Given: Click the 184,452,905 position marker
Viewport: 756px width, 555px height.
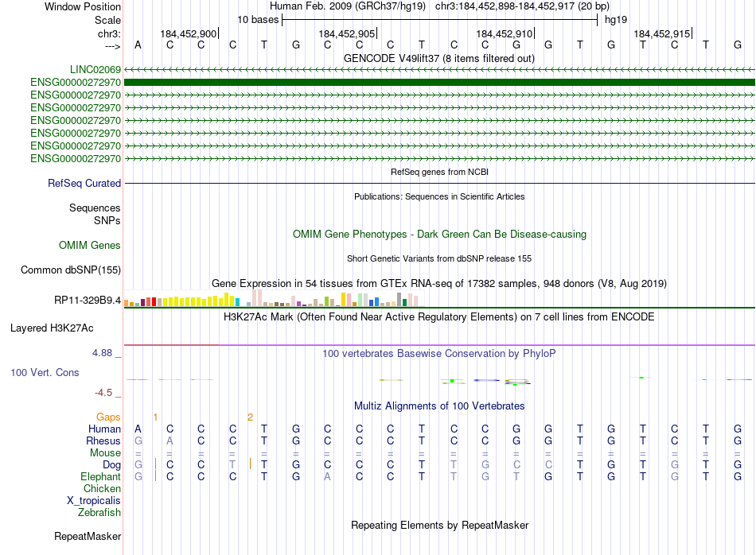Looking at the screenshot, I should tap(347, 33).
